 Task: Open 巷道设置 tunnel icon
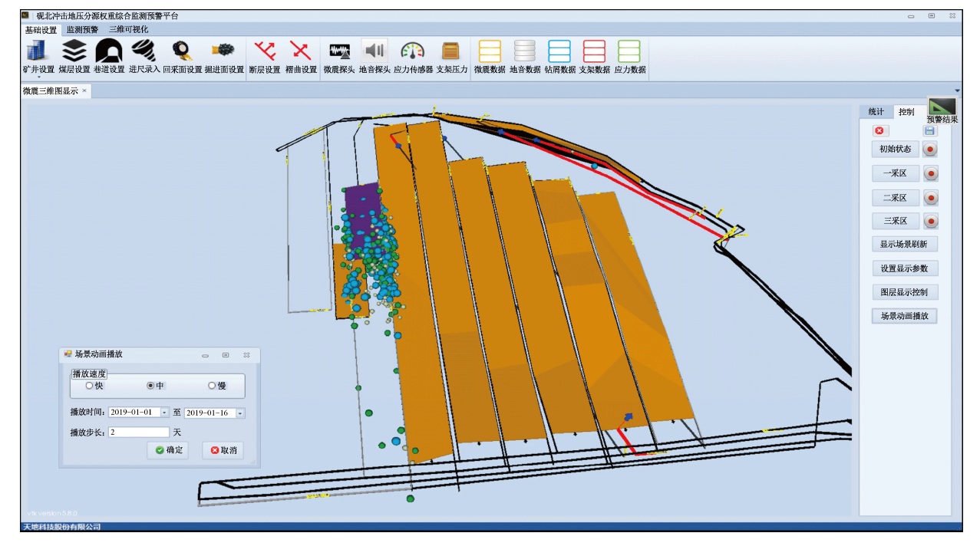point(108,51)
